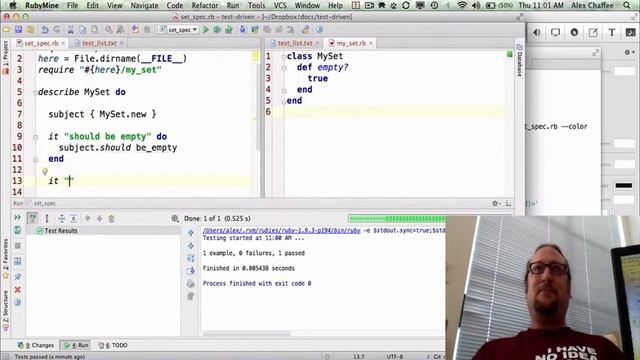This screenshot has width=640, height=360.
Task: Open the Changes tool window button
Action: 36,345
